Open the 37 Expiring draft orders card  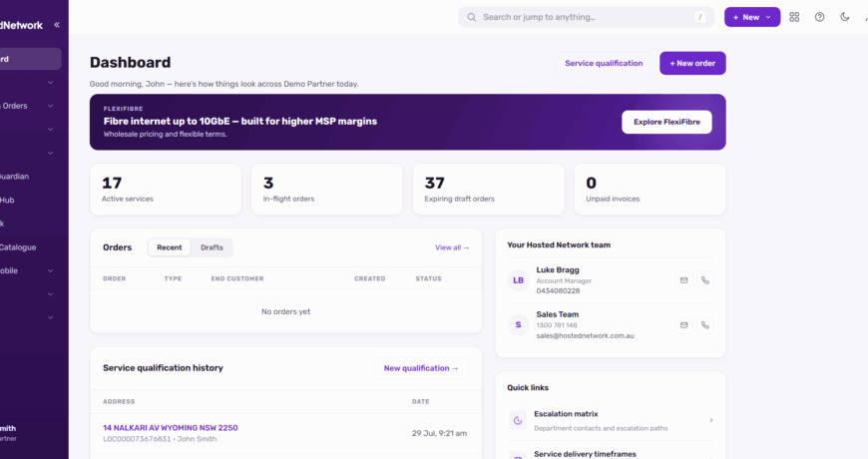pyautogui.click(x=488, y=189)
